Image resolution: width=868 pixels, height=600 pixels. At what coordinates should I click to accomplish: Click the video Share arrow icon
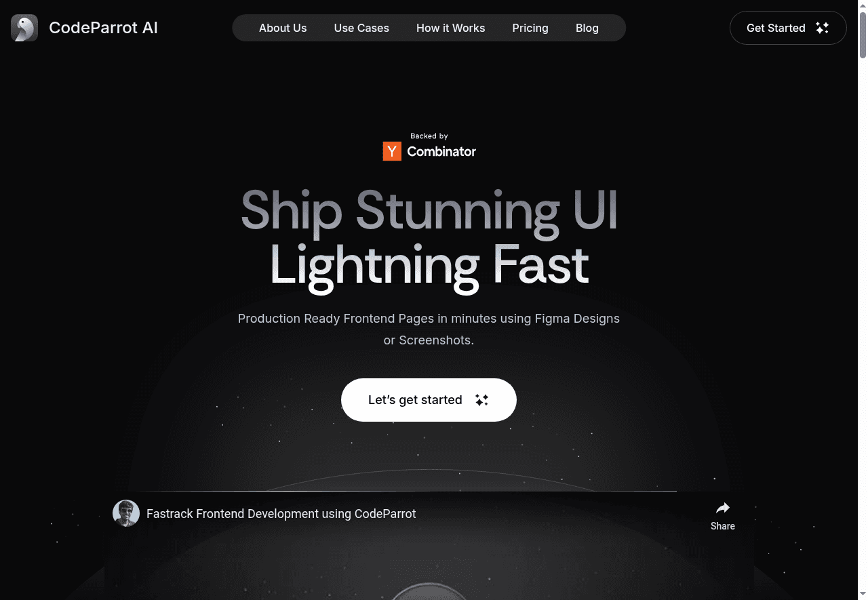tap(723, 508)
